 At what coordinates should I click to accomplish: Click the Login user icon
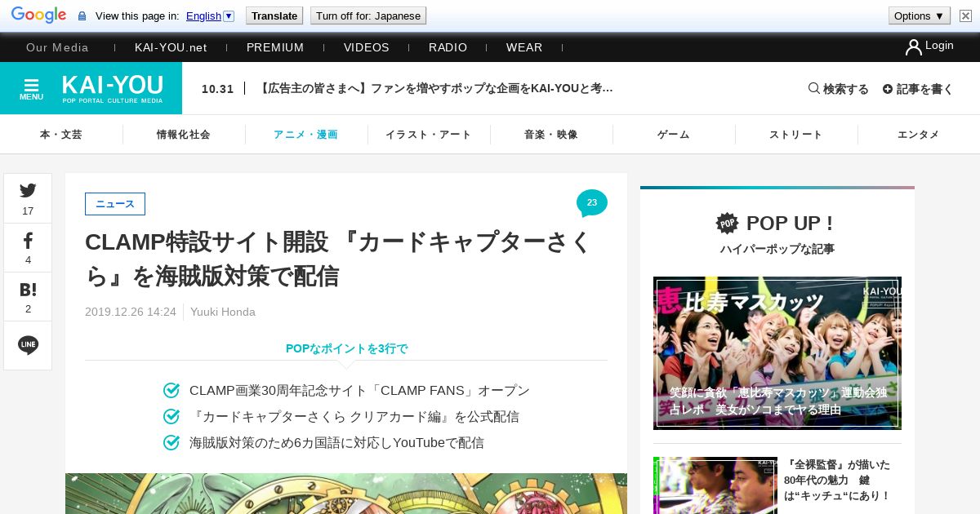[x=913, y=47]
